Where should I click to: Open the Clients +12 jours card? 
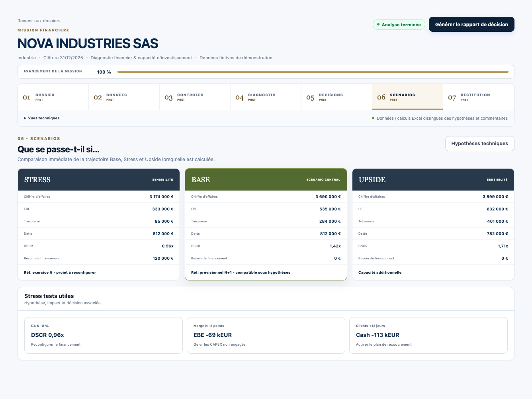[428, 335]
